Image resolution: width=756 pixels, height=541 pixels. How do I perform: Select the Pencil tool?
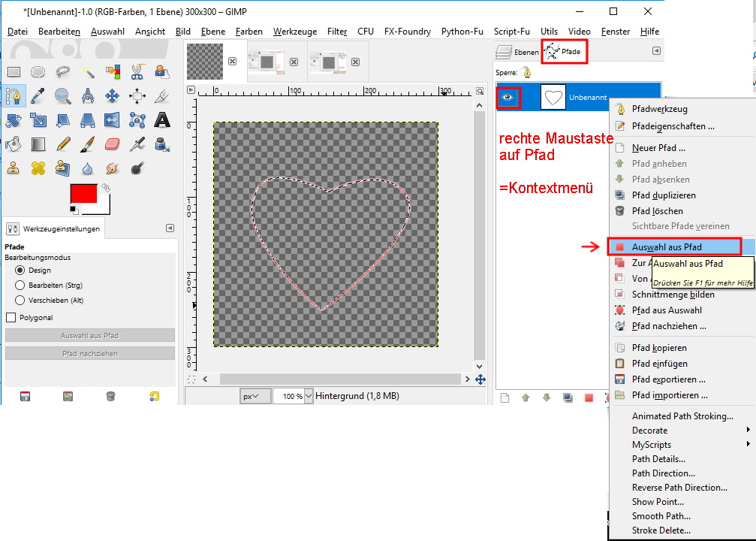click(x=62, y=144)
